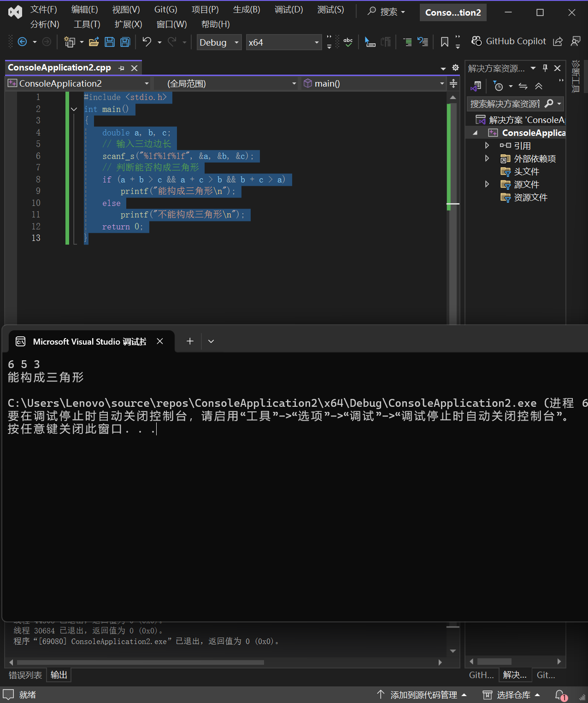The image size is (588, 703).
Task: Click the comment out selected lines icon
Action: [407, 42]
